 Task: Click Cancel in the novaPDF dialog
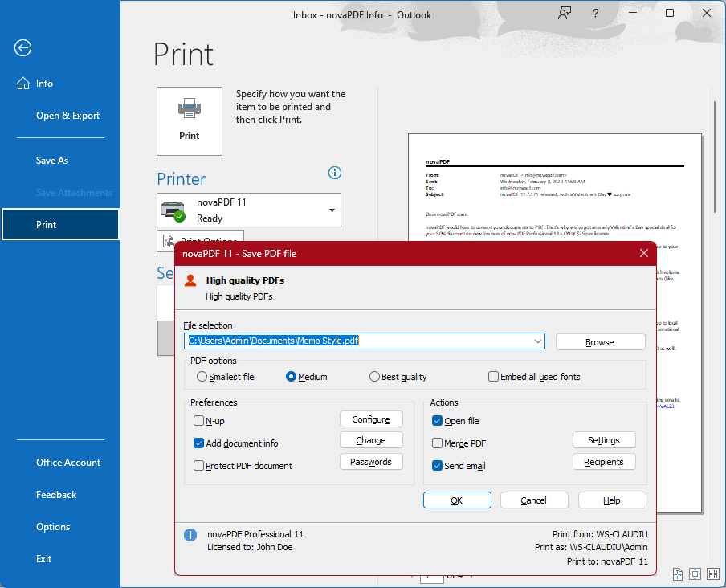(x=534, y=500)
